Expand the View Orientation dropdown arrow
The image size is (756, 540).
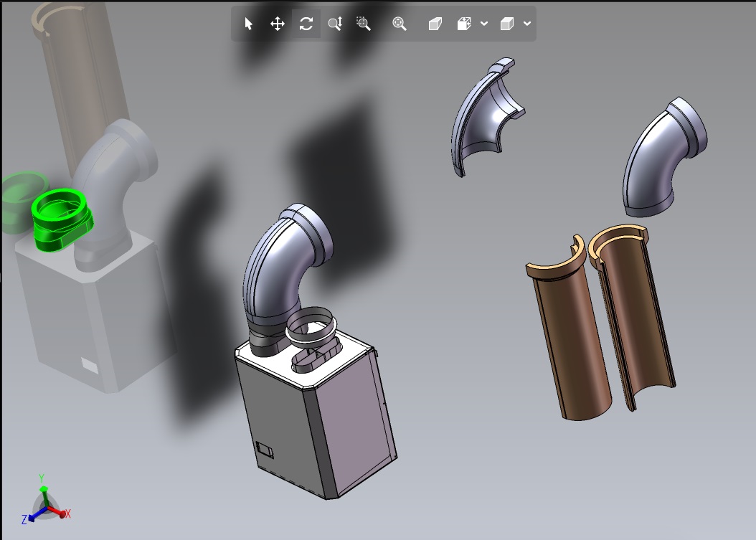tap(484, 24)
